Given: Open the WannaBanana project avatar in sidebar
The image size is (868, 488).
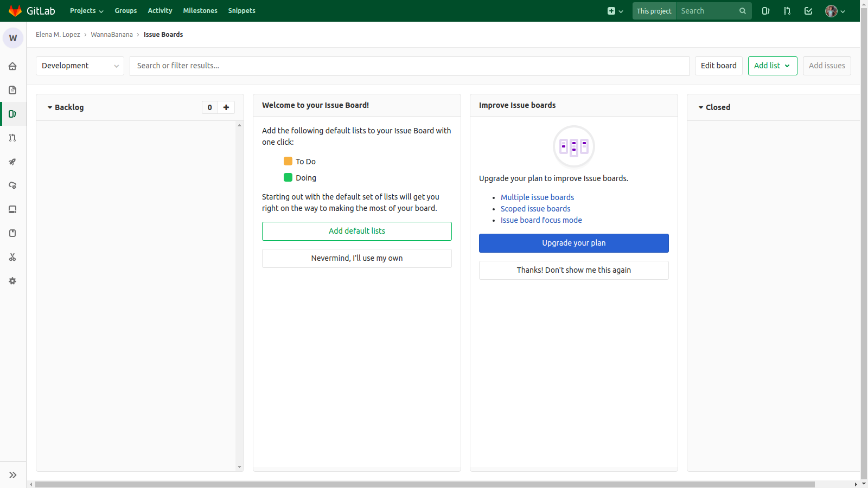Looking at the screenshot, I should click(13, 38).
